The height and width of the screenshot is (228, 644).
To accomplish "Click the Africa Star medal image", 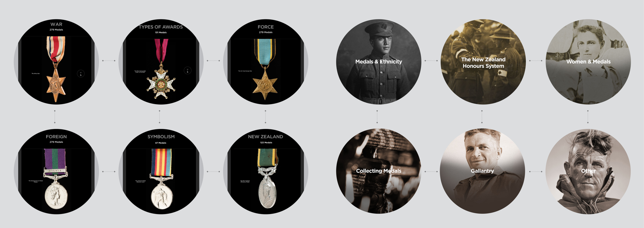I will [x=56, y=70].
